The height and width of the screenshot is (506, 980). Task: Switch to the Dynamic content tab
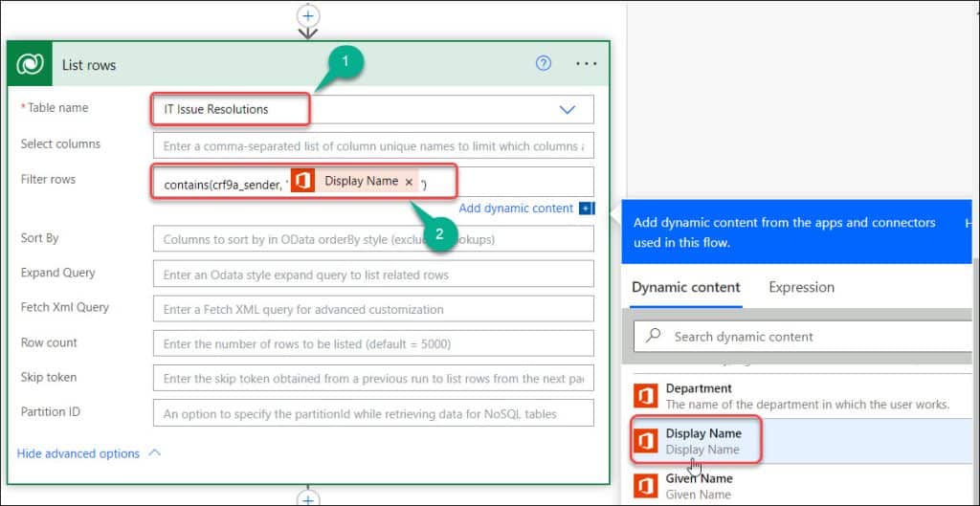click(685, 287)
